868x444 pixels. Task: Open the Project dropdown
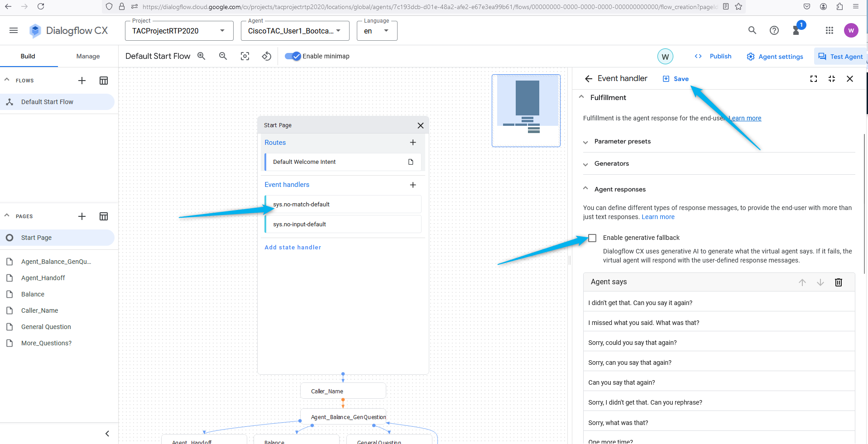point(179,31)
